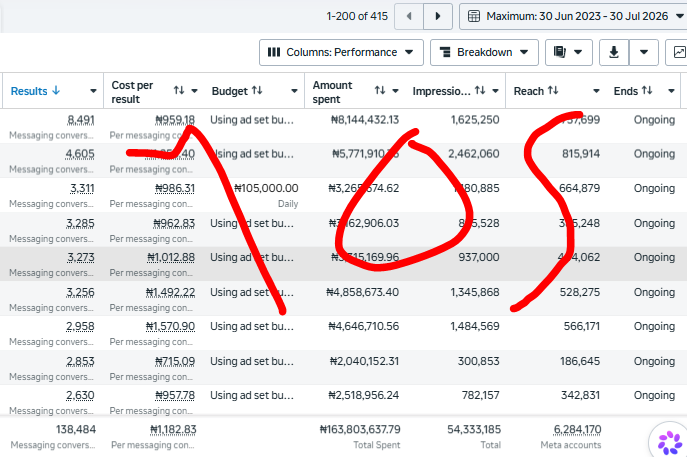
Task: Click cost per result ₦715.09
Action: click(175, 361)
